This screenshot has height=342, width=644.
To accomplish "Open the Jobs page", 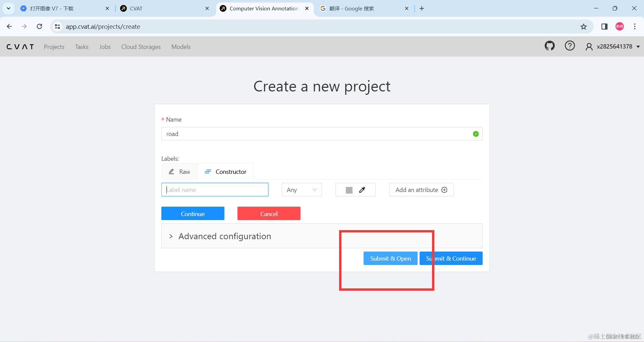I will [105, 47].
